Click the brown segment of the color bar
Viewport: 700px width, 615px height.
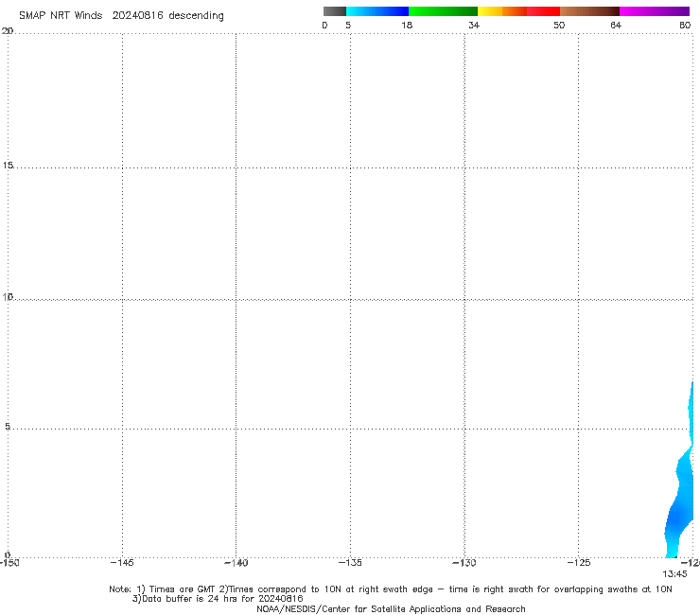coord(589,11)
